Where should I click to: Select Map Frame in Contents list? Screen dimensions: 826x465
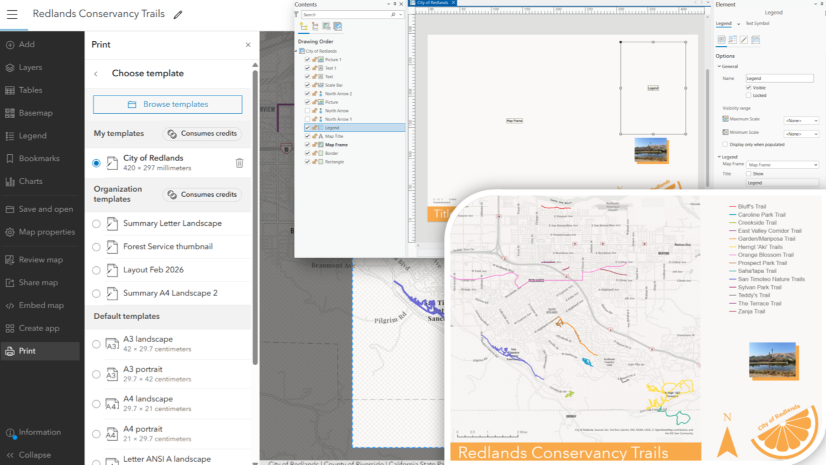click(337, 145)
